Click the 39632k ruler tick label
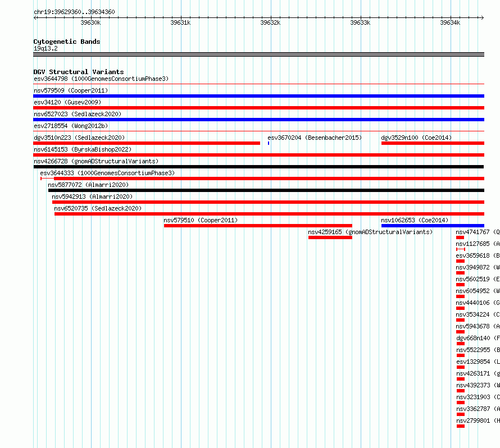Viewport: 500px width, 448px height. click(270, 22)
